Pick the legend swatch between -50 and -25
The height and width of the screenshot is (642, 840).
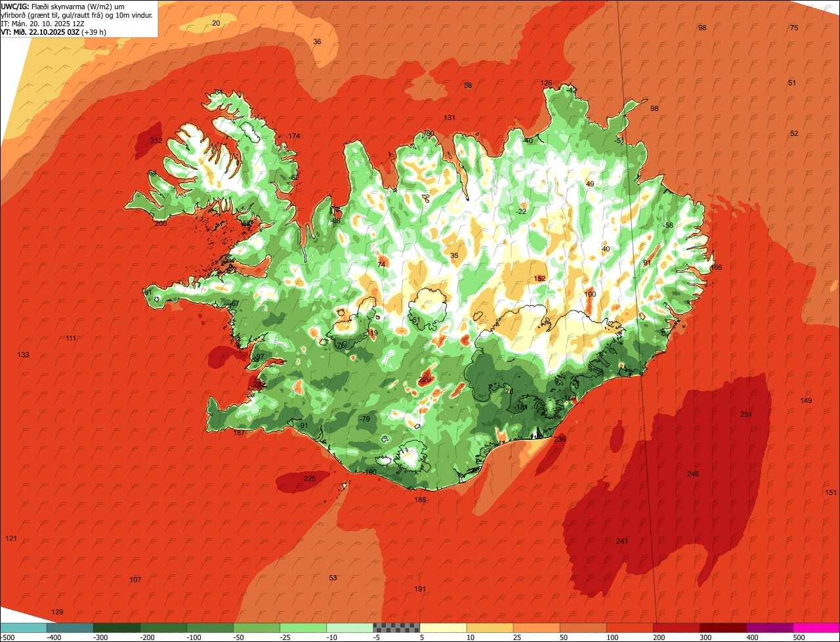(x=256, y=628)
